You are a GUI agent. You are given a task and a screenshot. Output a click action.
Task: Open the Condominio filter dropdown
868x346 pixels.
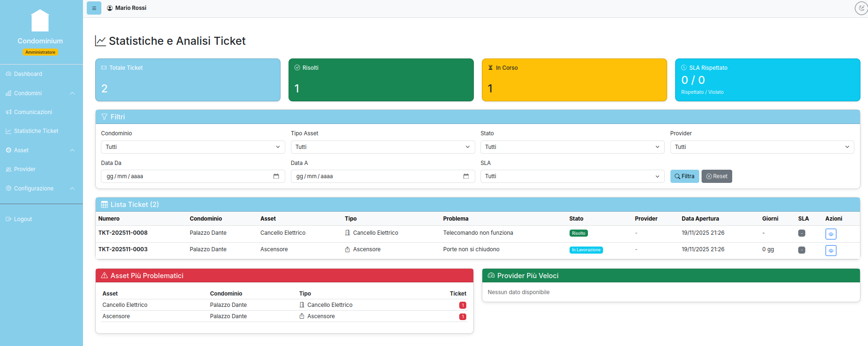[x=192, y=147]
